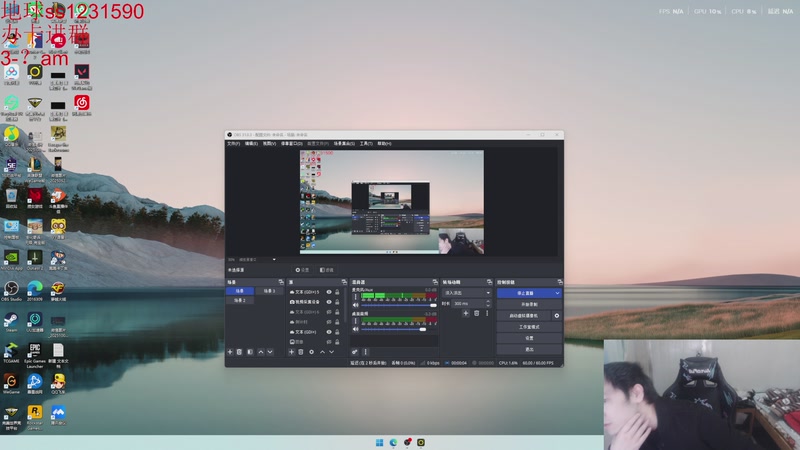The image size is (800, 450).
Task: Open the OBS Studio desktop shortcut
Action: (x=11, y=291)
